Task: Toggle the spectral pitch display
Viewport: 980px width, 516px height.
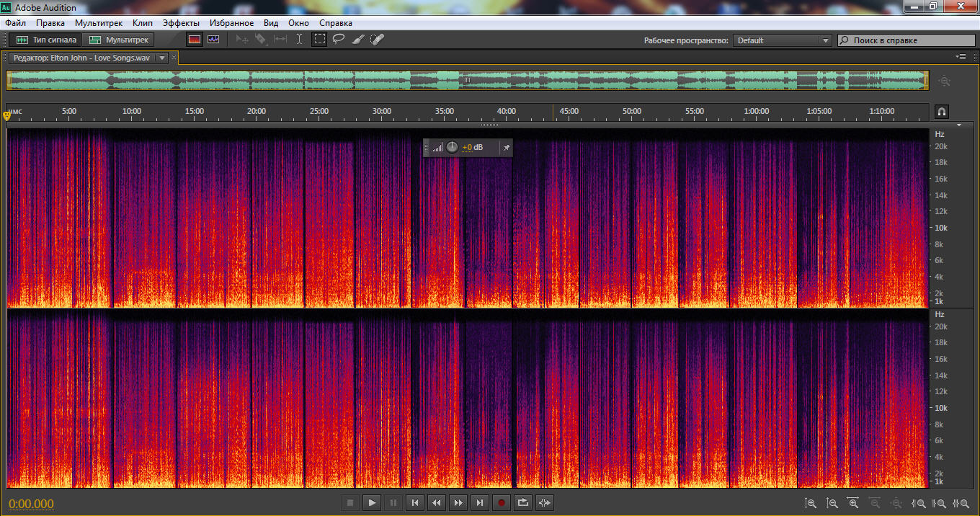Action: point(213,40)
